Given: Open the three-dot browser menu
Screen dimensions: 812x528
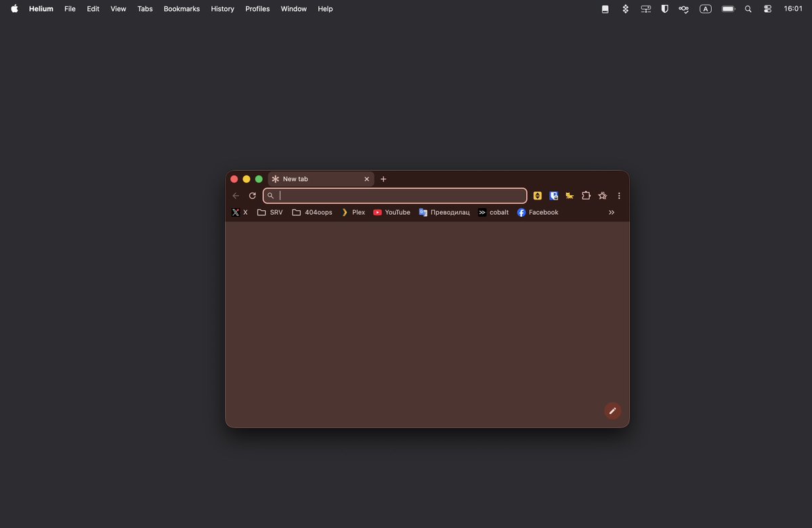Looking at the screenshot, I should 619,196.
